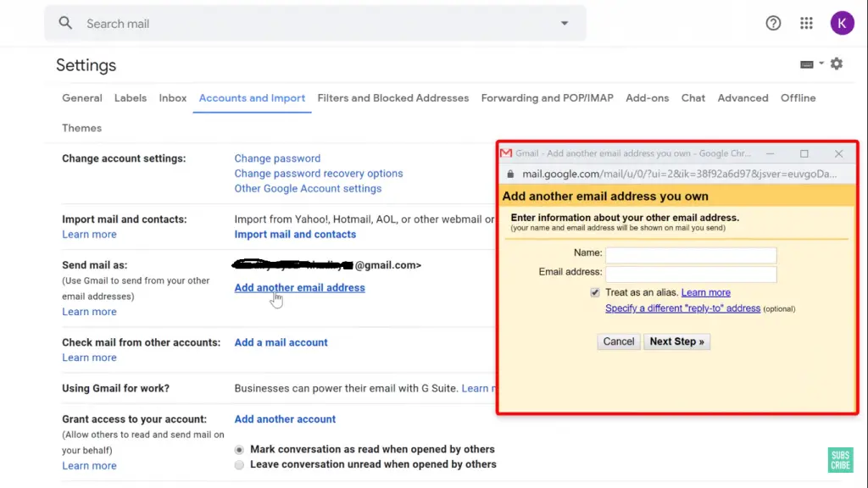Focus the Search mail field
Screen dimensions: 868x488
click(315, 23)
